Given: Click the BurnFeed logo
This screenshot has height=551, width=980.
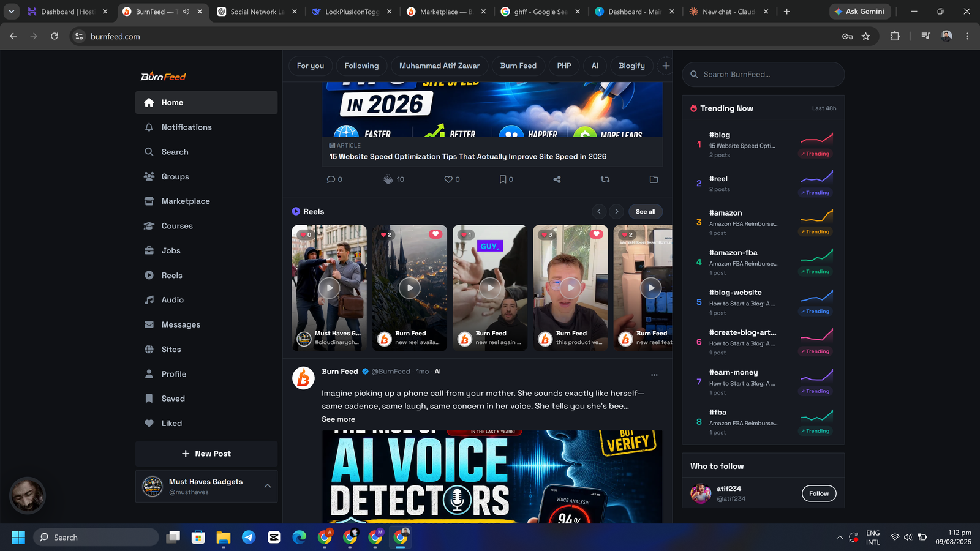Looking at the screenshot, I should 163,77.
